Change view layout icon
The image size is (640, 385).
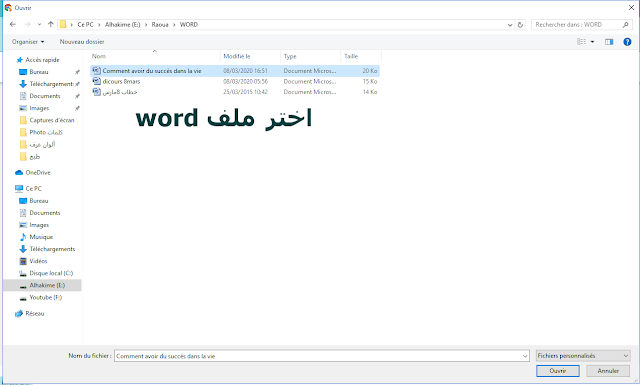click(581, 42)
